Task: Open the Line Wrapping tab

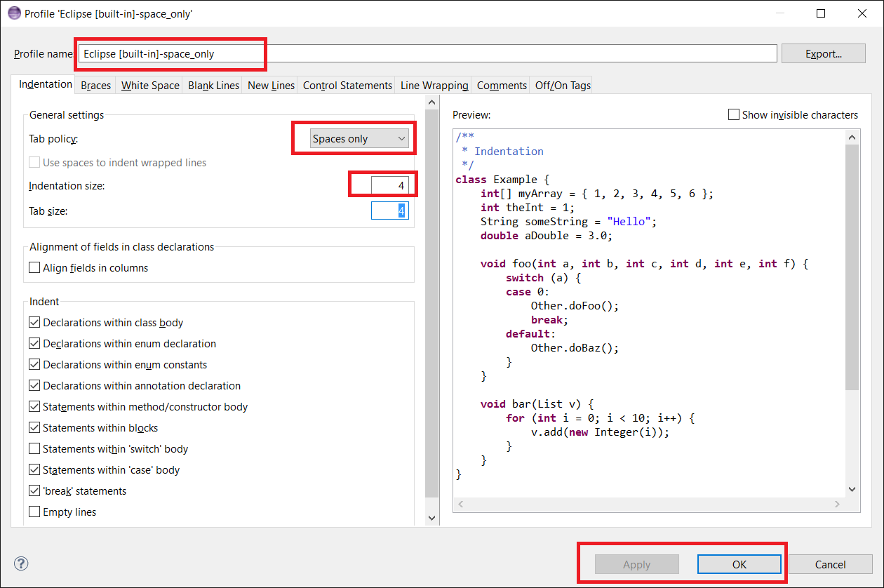Action: coord(433,85)
